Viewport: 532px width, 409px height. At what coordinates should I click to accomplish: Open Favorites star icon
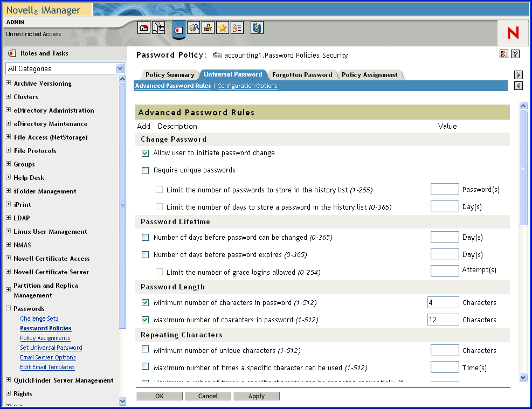pyautogui.click(x=222, y=28)
